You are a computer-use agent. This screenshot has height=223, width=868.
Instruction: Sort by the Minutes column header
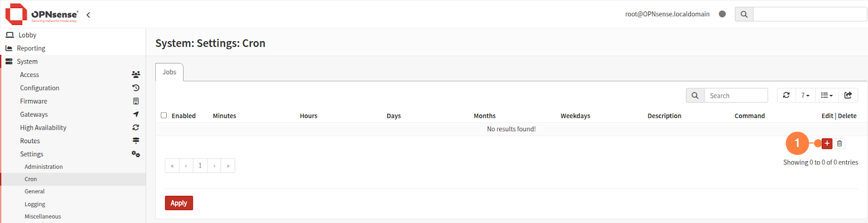click(x=224, y=116)
